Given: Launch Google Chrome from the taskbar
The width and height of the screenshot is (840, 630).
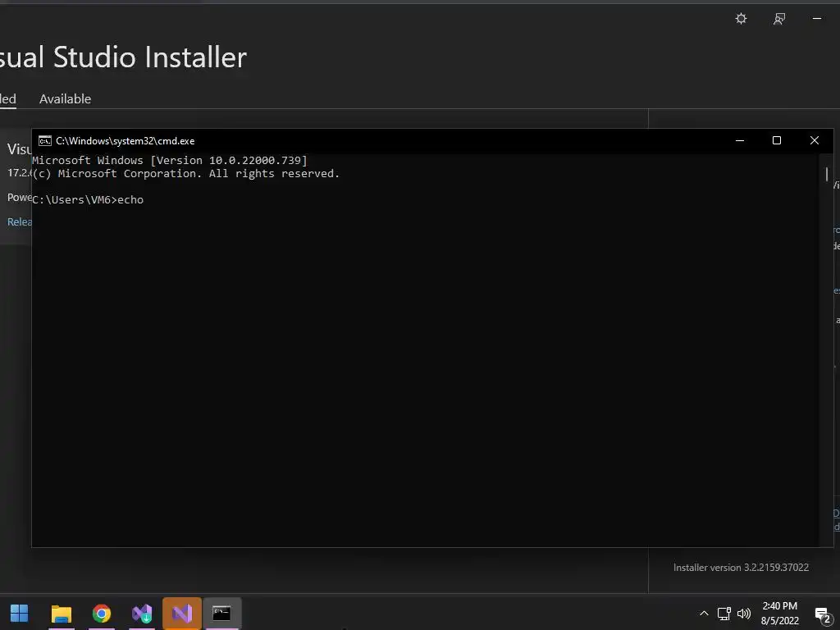Looking at the screenshot, I should click(101, 614).
